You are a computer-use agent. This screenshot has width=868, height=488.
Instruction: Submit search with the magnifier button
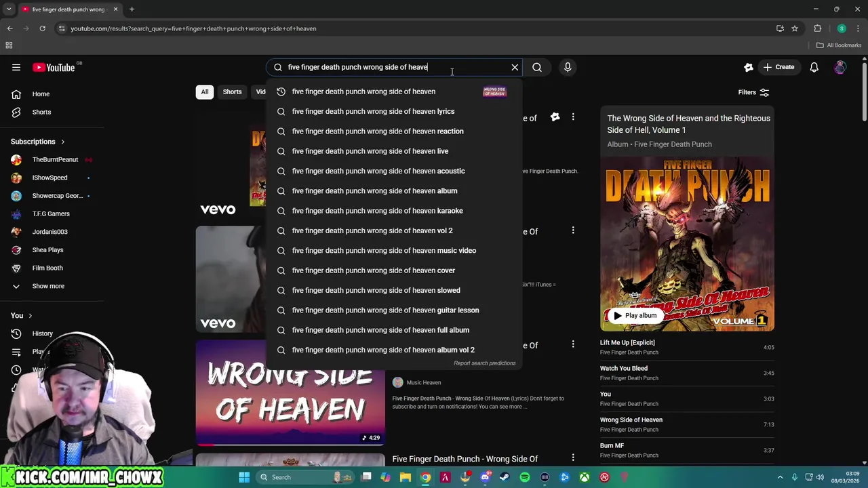click(537, 67)
